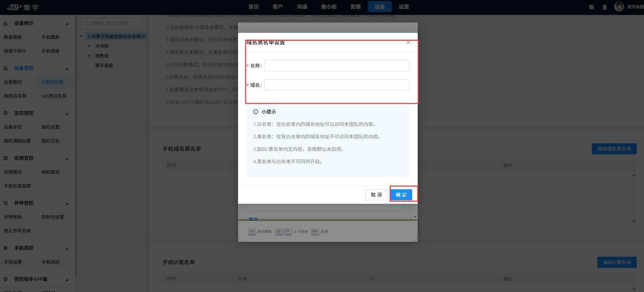Expand the 市场部 tree node
Screen dimensions: 644x292
pos(89,46)
